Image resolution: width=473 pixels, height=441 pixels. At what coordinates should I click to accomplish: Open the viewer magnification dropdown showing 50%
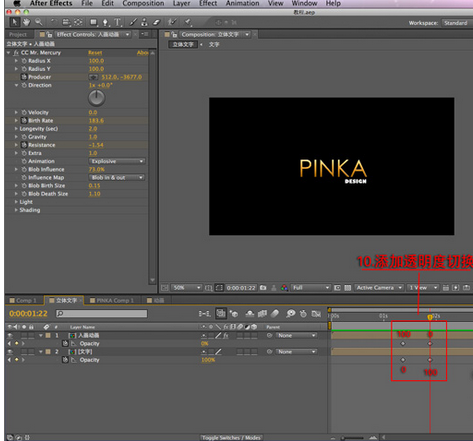(186, 288)
